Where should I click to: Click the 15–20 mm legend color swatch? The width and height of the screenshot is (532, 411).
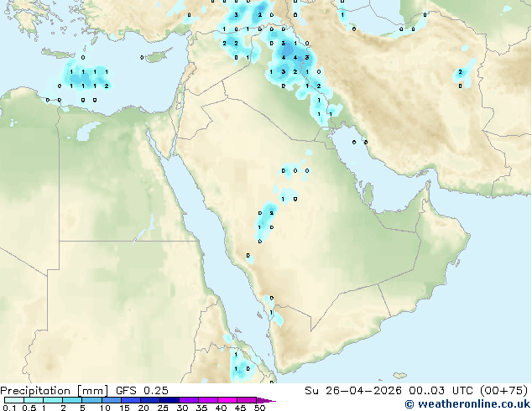131,400
